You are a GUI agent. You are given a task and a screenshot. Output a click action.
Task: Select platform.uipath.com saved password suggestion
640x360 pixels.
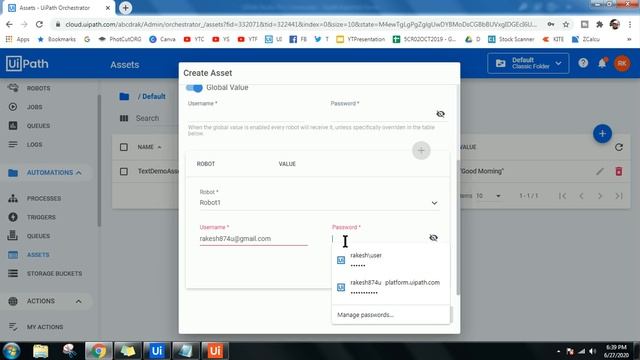pos(391,287)
